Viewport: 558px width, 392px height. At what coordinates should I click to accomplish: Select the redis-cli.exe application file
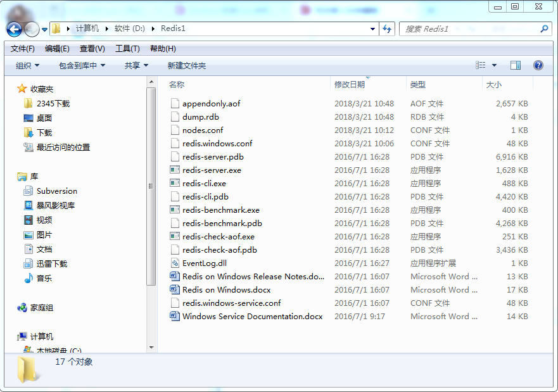click(x=205, y=184)
